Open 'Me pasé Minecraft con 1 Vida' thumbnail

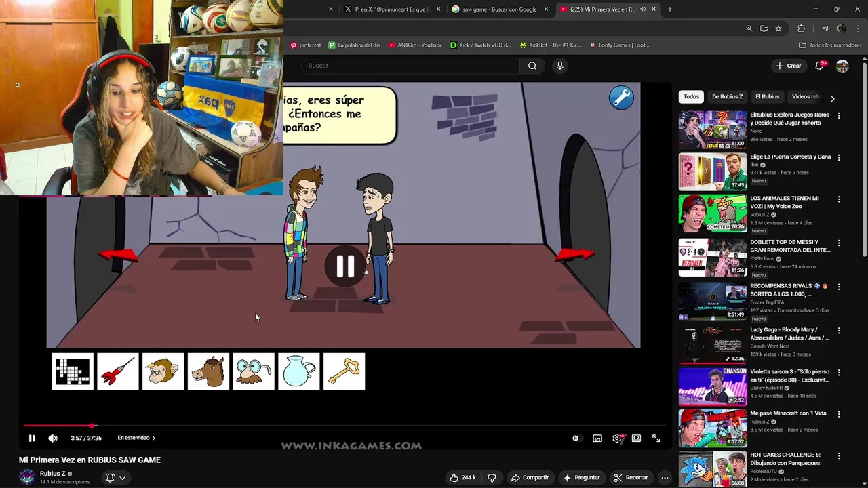(x=713, y=428)
